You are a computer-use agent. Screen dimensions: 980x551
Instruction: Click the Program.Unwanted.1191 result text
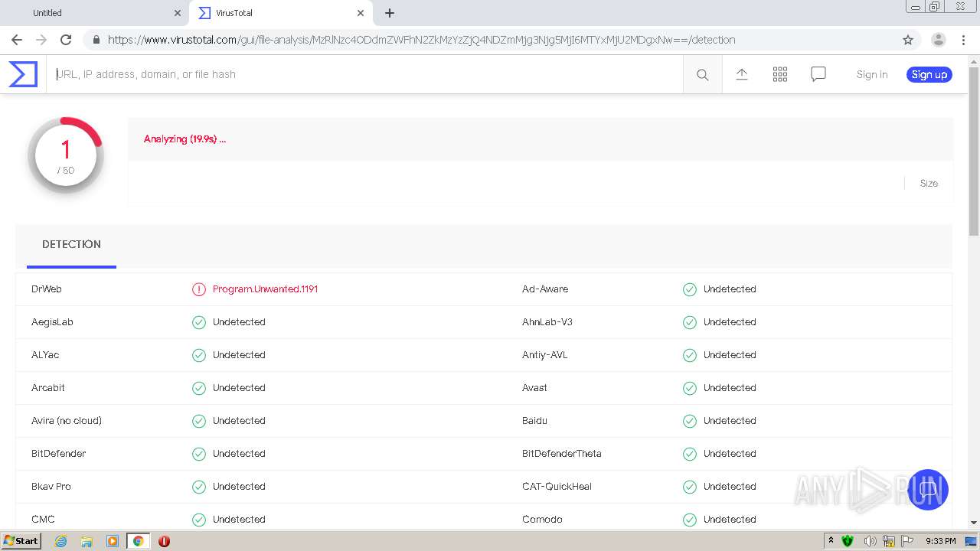click(x=265, y=289)
